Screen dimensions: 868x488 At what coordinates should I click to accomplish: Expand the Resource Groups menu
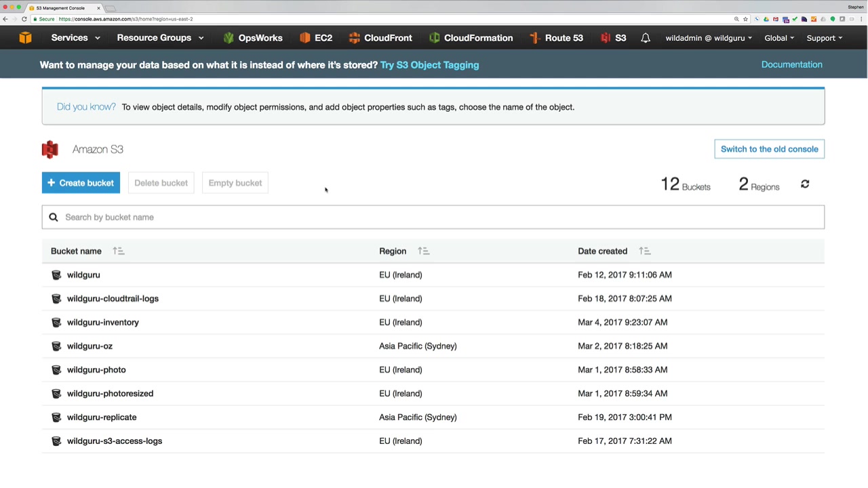[x=160, y=38]
